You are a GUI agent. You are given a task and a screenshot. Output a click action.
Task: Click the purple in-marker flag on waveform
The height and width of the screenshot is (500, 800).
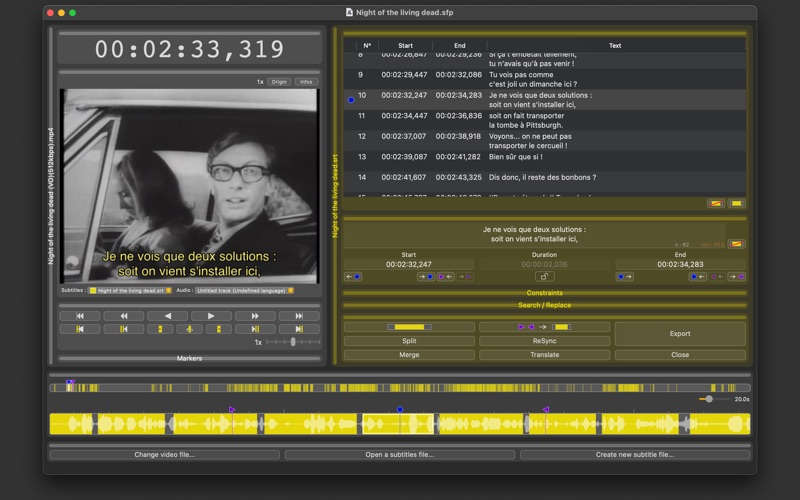232,409
